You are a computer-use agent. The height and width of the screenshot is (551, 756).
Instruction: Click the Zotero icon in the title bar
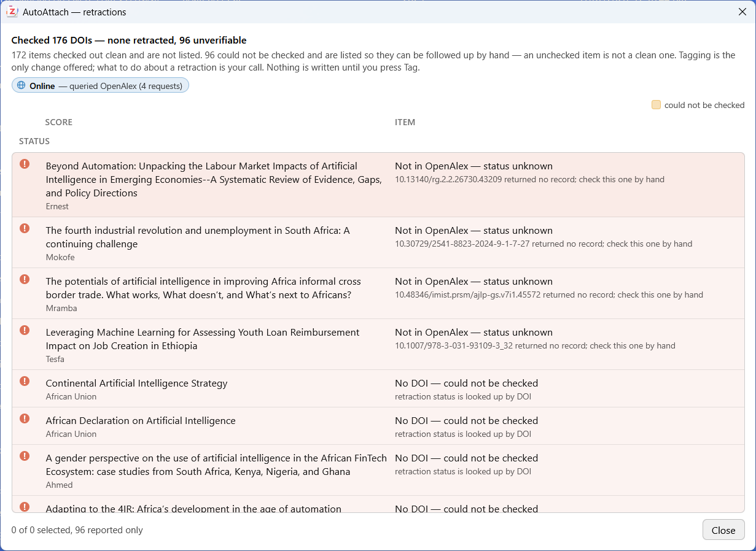coord(12,12)
